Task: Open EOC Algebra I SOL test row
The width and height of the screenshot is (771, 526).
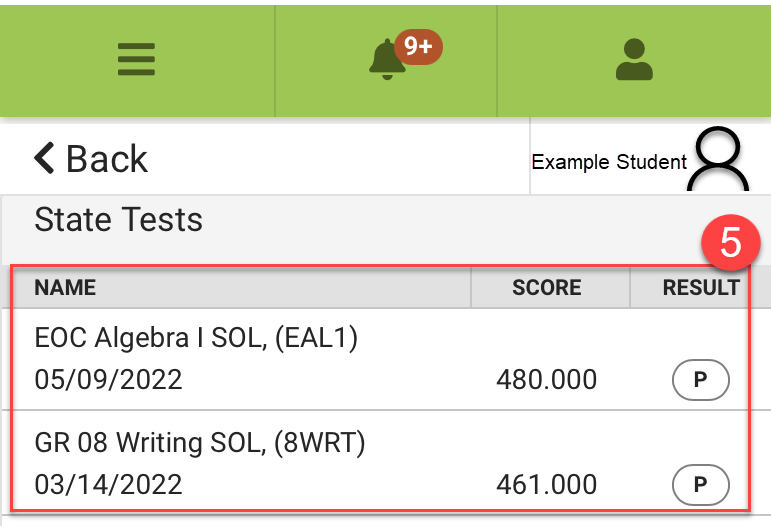Action: 381,359
